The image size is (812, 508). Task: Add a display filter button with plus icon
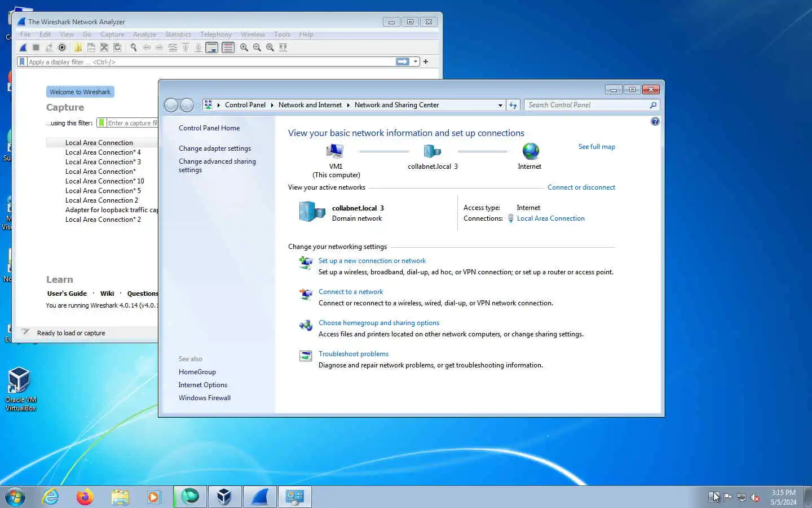click(426, 62)
